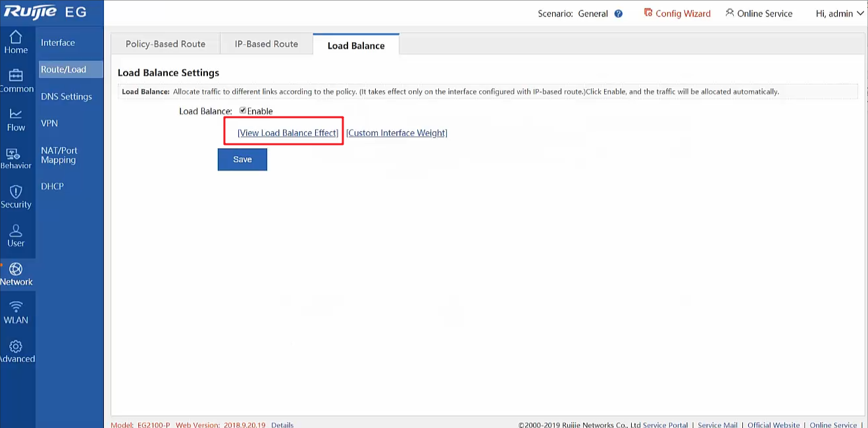
Task: Switch to the Policy-Based Route tab
Action: (x=165, y=43)
